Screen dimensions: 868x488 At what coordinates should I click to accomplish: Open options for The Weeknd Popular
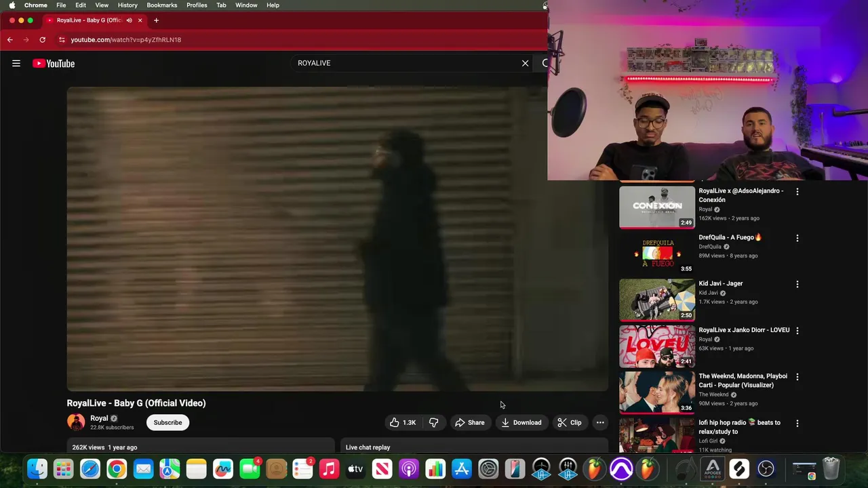[x=797, y=376]
